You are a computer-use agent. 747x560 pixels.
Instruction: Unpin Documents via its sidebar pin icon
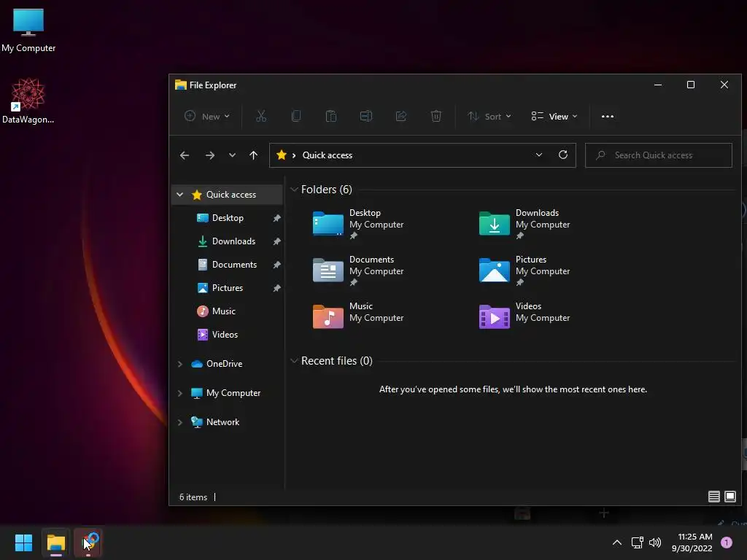[276, 265]
